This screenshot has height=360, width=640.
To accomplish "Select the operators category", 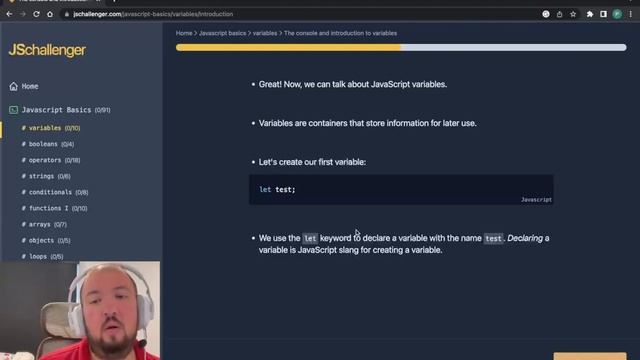I will [51, 160].
